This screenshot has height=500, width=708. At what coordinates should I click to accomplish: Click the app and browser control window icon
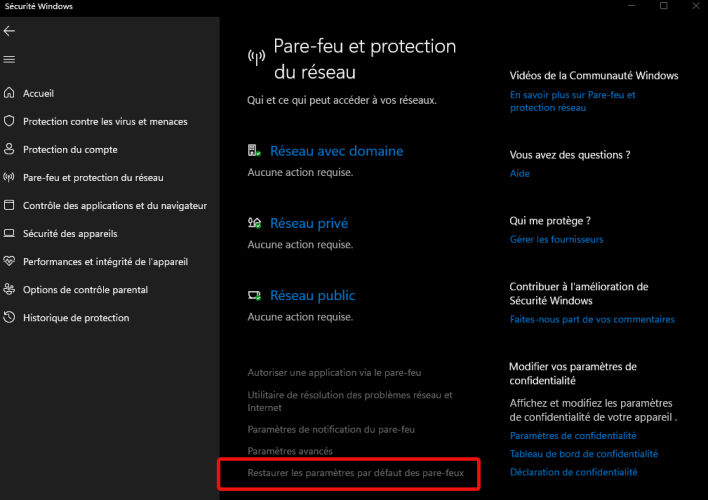[9, 205]
